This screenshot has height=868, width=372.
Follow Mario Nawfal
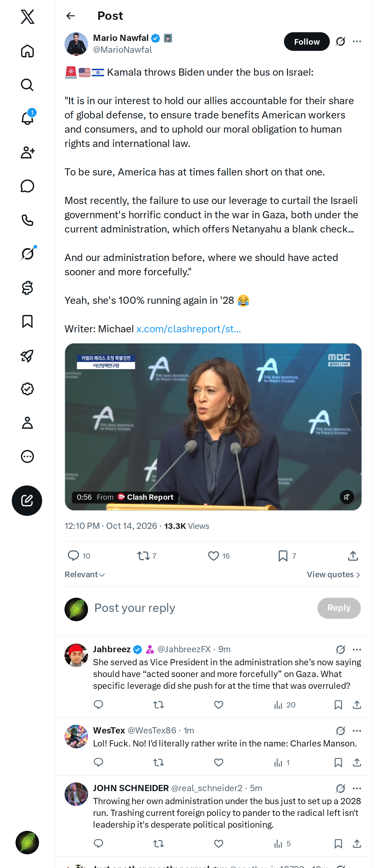(x=307, y=42)
